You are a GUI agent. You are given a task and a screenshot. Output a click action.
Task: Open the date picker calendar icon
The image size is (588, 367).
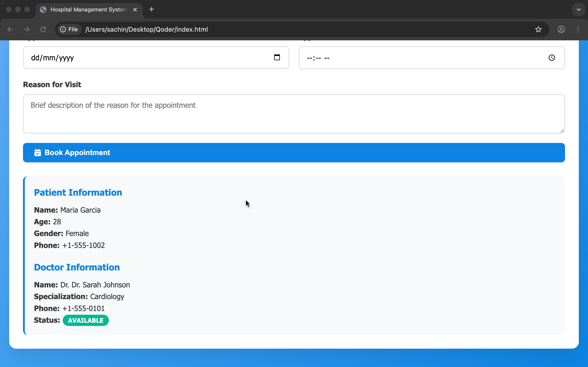[x=277, y=57]
